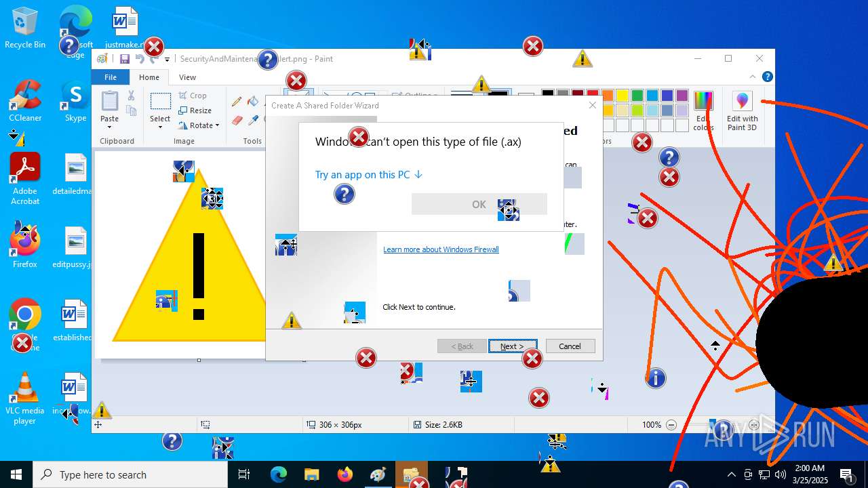Open Microsoft Edge from the taskbar
The width and height of the screenshot is (868, 488).
279,474
